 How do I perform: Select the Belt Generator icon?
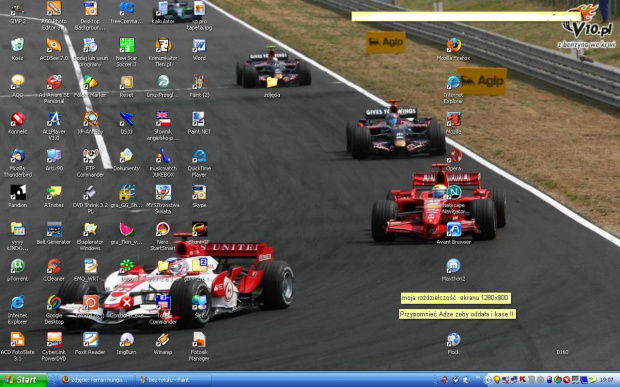(x=54, y=233)
